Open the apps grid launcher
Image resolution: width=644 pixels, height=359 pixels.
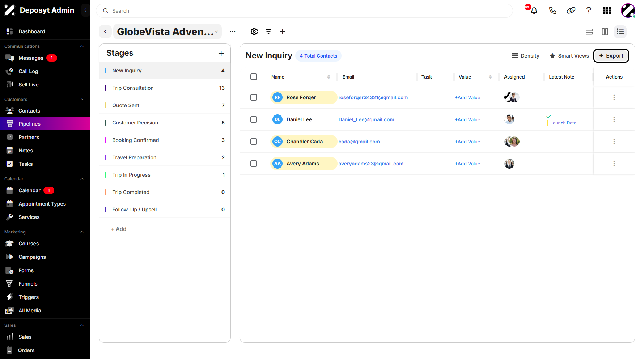(607, 10)
